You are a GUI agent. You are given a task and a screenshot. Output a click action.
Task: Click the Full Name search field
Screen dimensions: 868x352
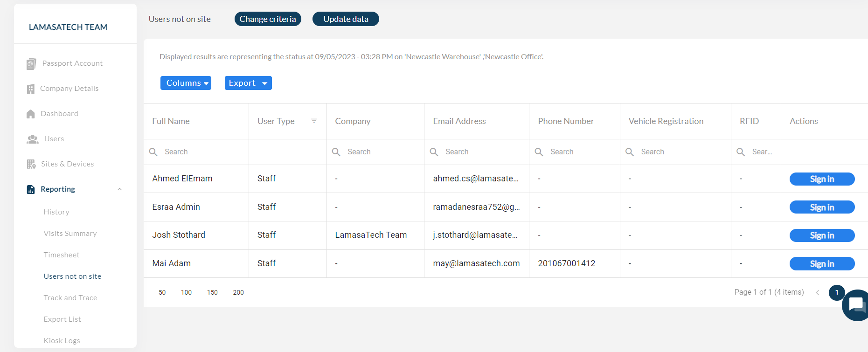click(x=201, y=152)
